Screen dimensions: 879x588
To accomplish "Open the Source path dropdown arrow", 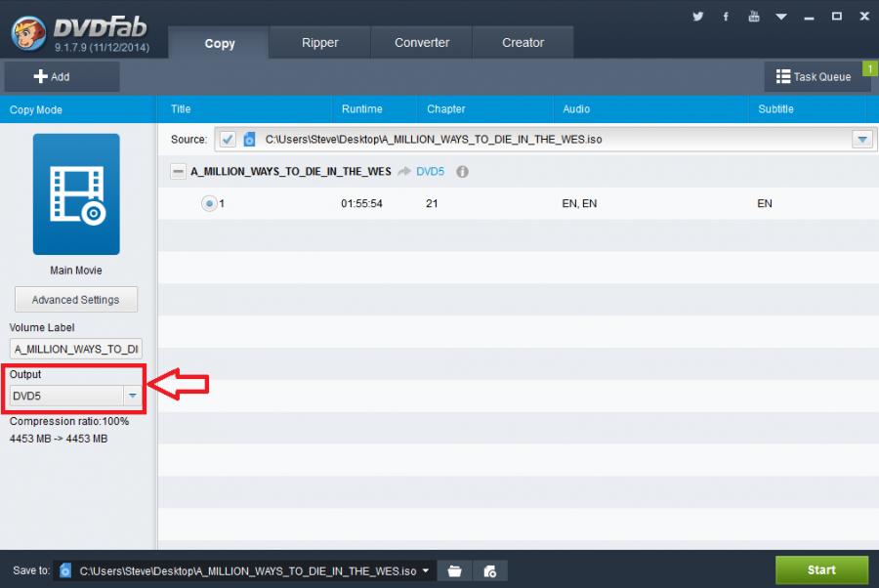I will [861, 140].
